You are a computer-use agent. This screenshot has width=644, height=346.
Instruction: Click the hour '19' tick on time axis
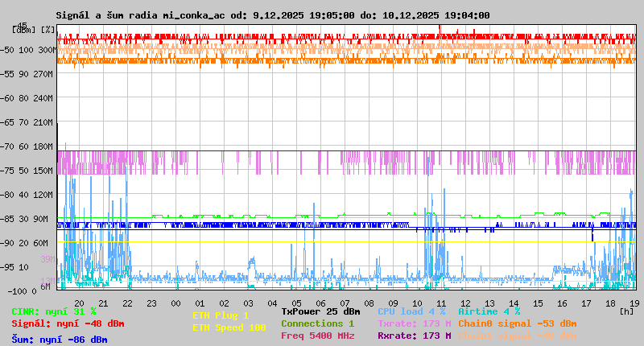click(634, 303)
